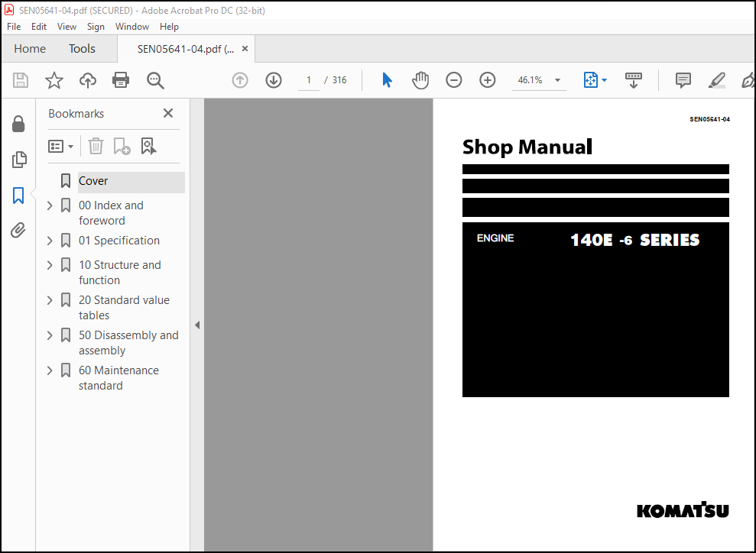Go to next page arrow
This screenshot has width=756, height=553.
coord(274,80)
